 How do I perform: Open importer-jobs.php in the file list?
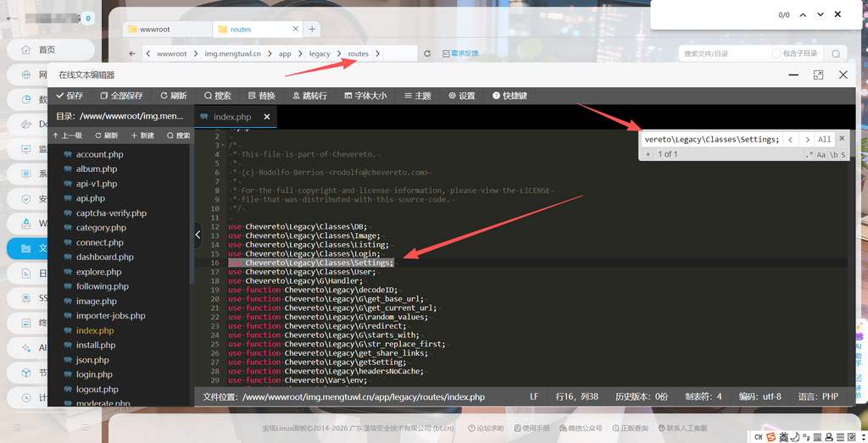[x=111, y=316]
